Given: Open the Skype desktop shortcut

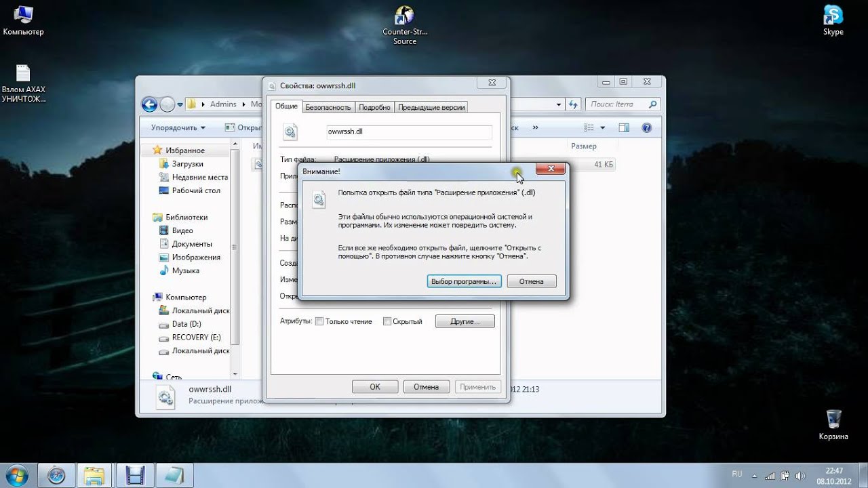Looking at the screenshot, I should [x=833, y=20].
